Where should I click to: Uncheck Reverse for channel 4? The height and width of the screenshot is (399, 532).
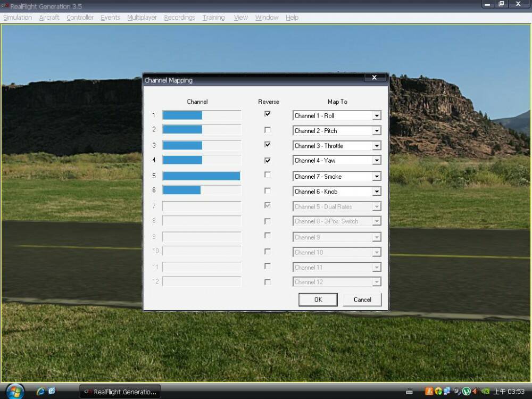click(268, 160)
